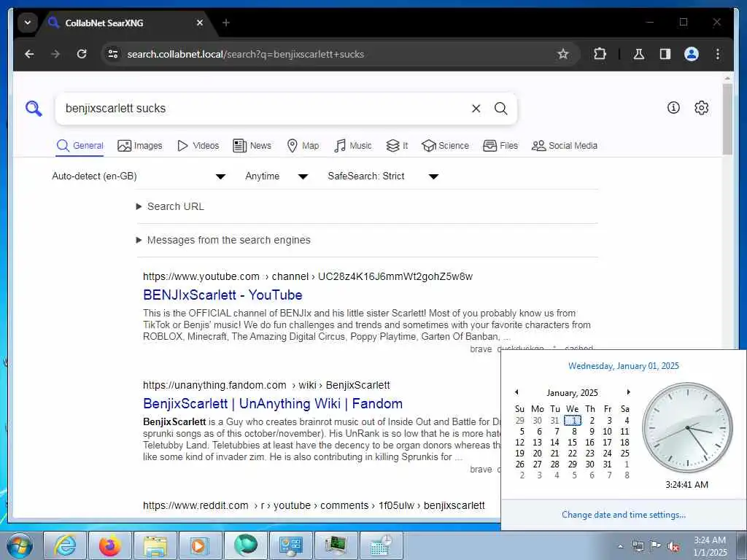The width and height of the screenshot is (747, 560).
Task: Switch to Files category
Action: pyautogui.click(x=500, y=146)
